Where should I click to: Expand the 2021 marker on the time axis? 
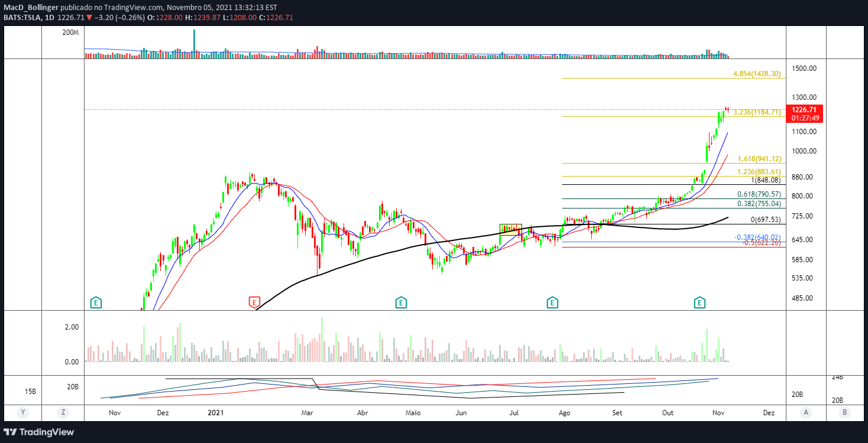pos(216,413)
